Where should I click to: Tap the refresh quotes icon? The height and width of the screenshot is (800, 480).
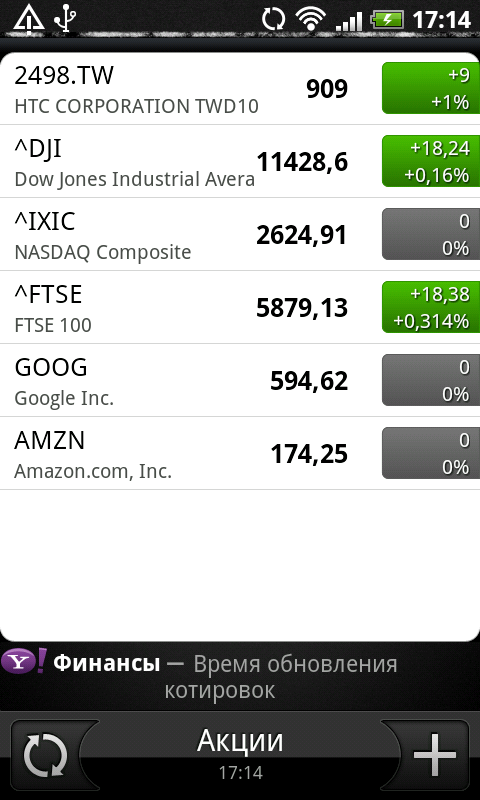click(x=46, y=755)
